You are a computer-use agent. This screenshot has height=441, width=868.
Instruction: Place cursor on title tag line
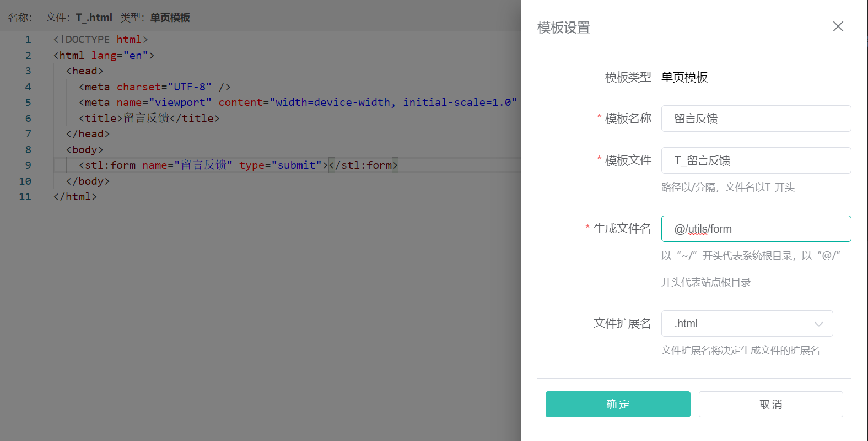[149, 119]
